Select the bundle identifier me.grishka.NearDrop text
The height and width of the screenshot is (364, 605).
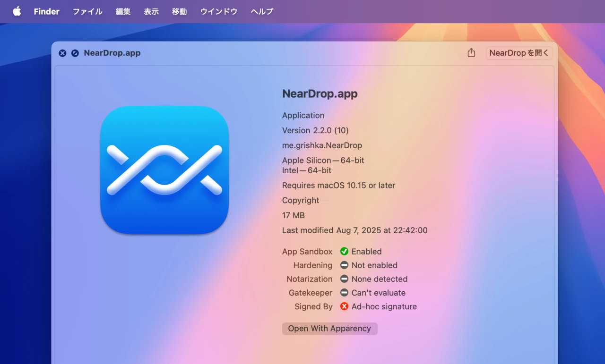[x=322, y=145]
